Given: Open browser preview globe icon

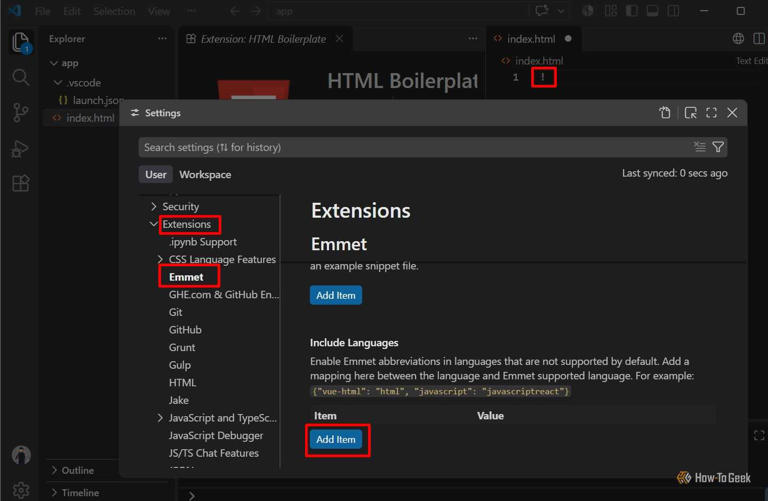Looking at the screenshot, I should pos(738,39).
